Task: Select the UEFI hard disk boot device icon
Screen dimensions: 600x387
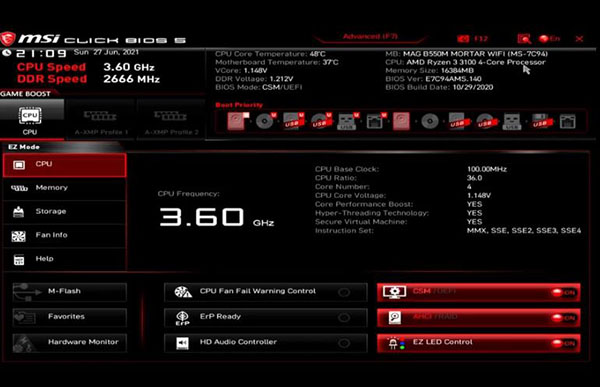Action: (x=238, y=121)
